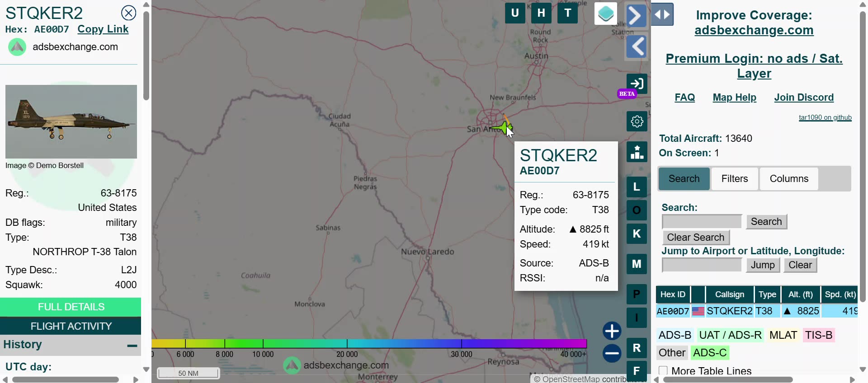Open FULL DETAILS for the aircraft
The height and width of the screenshot is (383, 868).
(x=71, y=307)
